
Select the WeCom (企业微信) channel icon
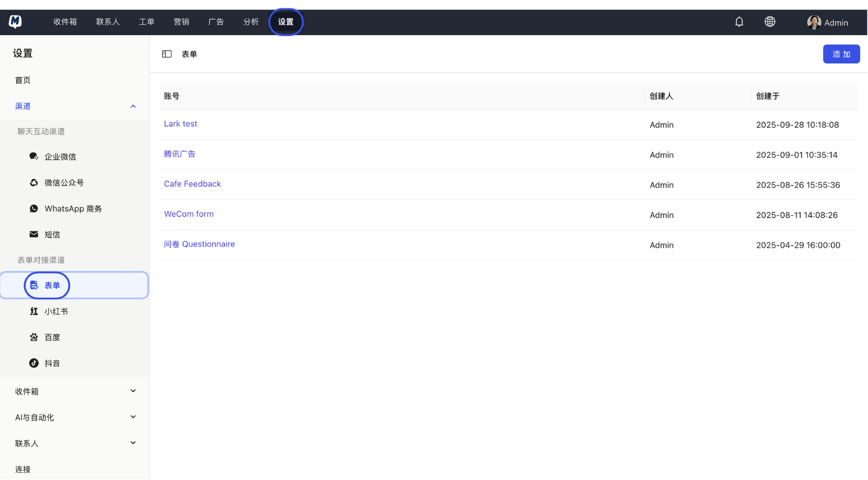coord(34,157)
